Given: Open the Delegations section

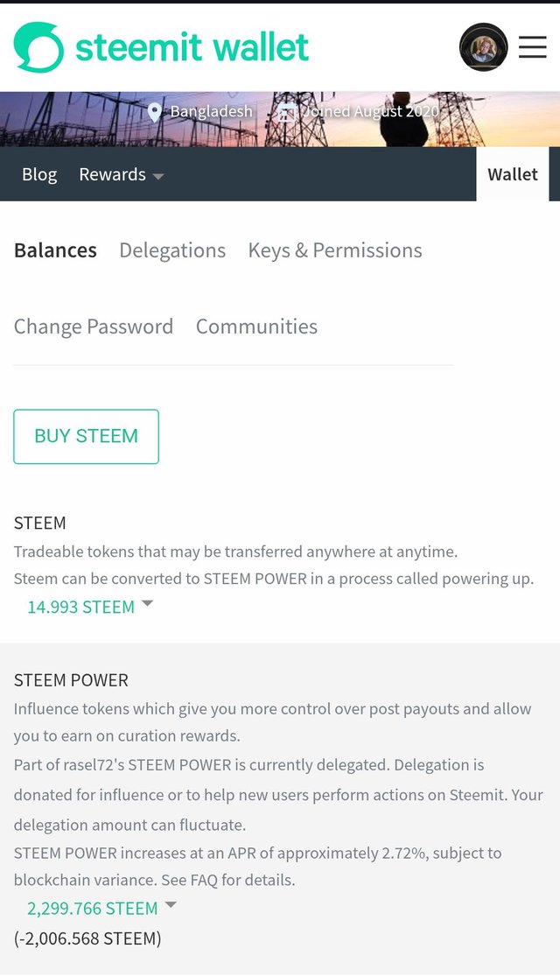Looking at the screenshot, I should click(x=172, y=250).
